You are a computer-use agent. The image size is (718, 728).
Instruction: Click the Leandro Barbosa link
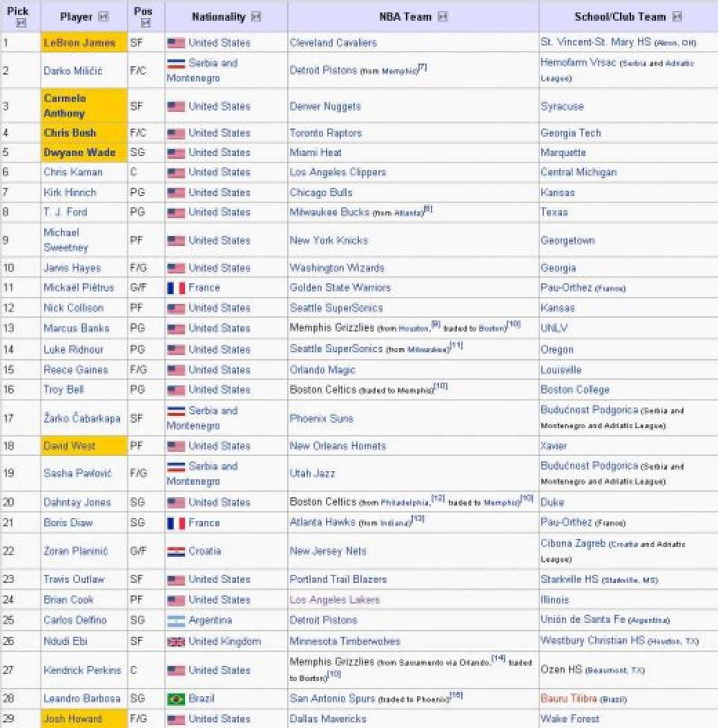click(x=82, y=699)
